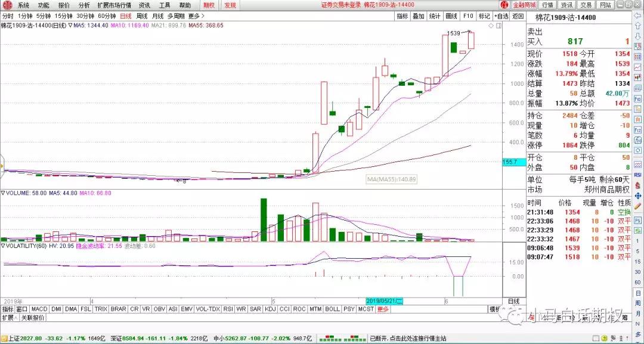This screenshot has width=644, height=344.
Task: Click the +自选 button
Action: (501, 16)
